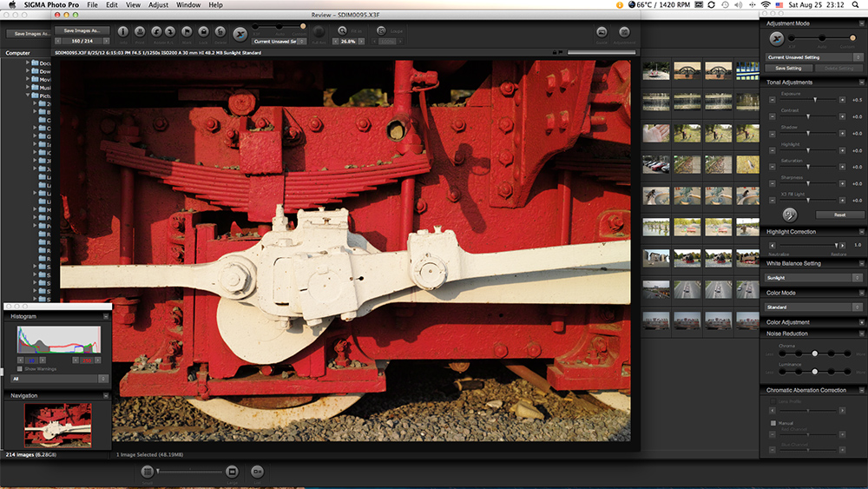This screenshot has height=489, width=868.
Task: Open the View menu
Action: (x=133, y=4)
